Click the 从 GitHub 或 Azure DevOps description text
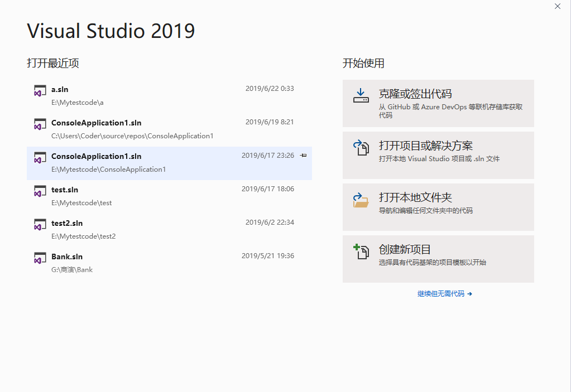 coord(450,111)
